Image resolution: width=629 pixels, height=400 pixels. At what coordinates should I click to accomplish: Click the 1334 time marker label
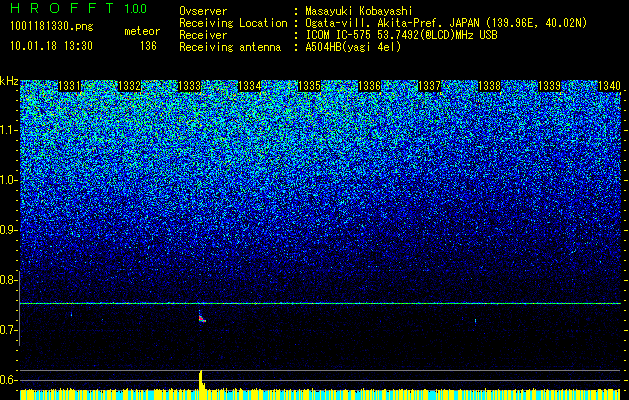pyautogui.click(x=250, y=86)
